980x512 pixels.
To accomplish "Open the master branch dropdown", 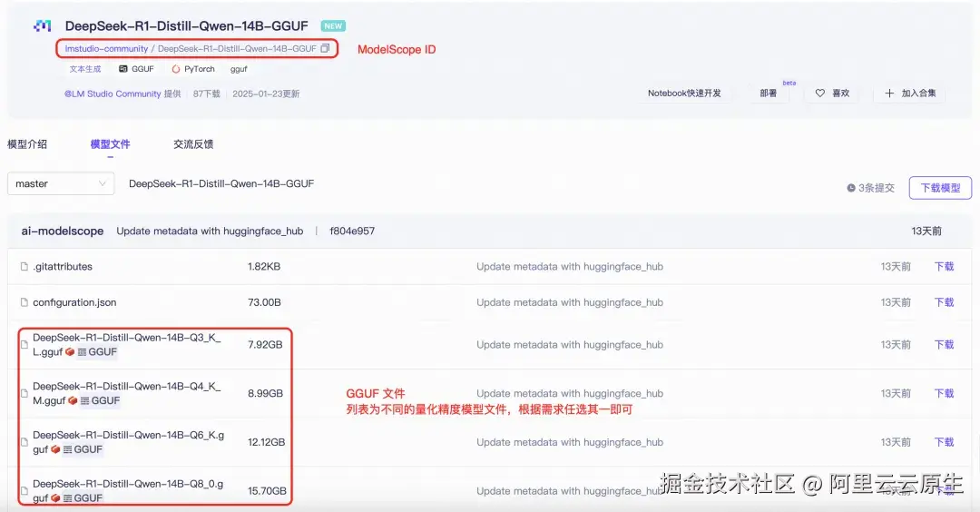I will point(61,183).
